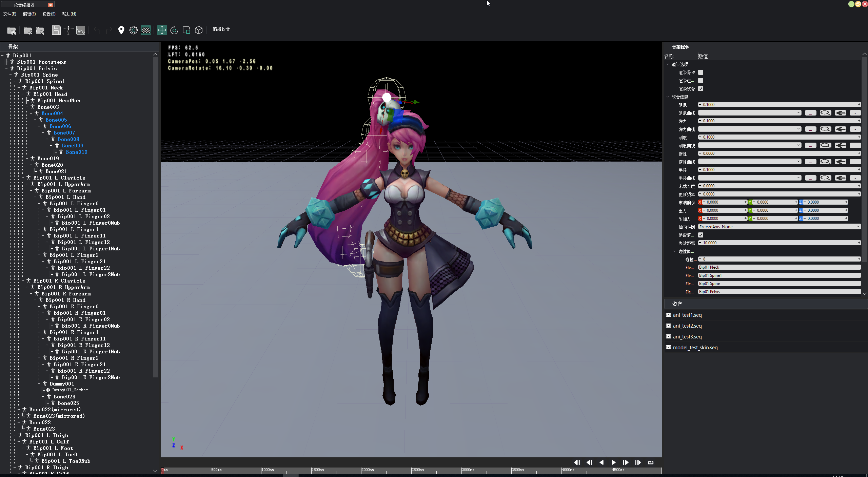This screenshot has height=477, width=868.
Task: Toggle the checkerboard ground grid icon
Action: [146, 30]
